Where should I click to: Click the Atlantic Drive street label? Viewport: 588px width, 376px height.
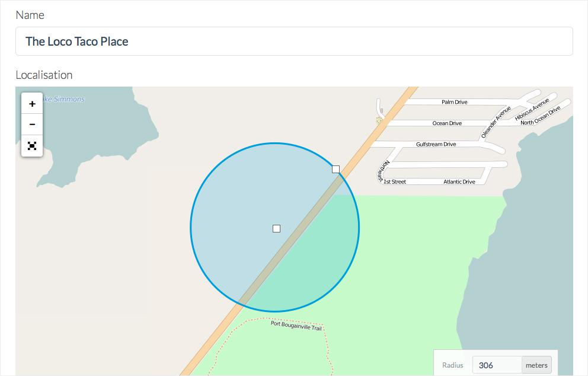[459, 181]
